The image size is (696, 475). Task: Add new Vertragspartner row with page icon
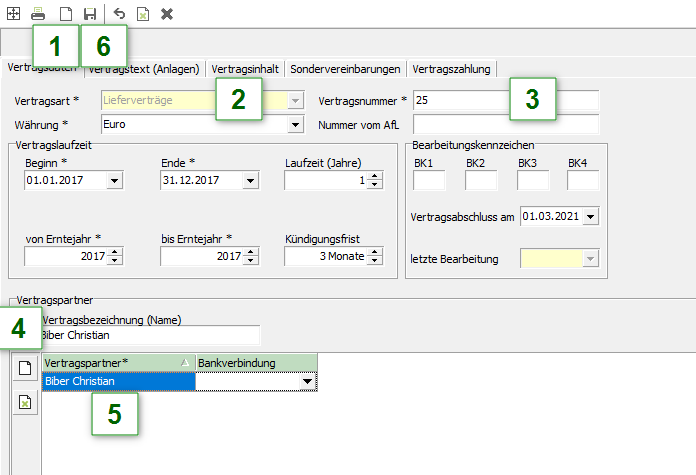24,368
